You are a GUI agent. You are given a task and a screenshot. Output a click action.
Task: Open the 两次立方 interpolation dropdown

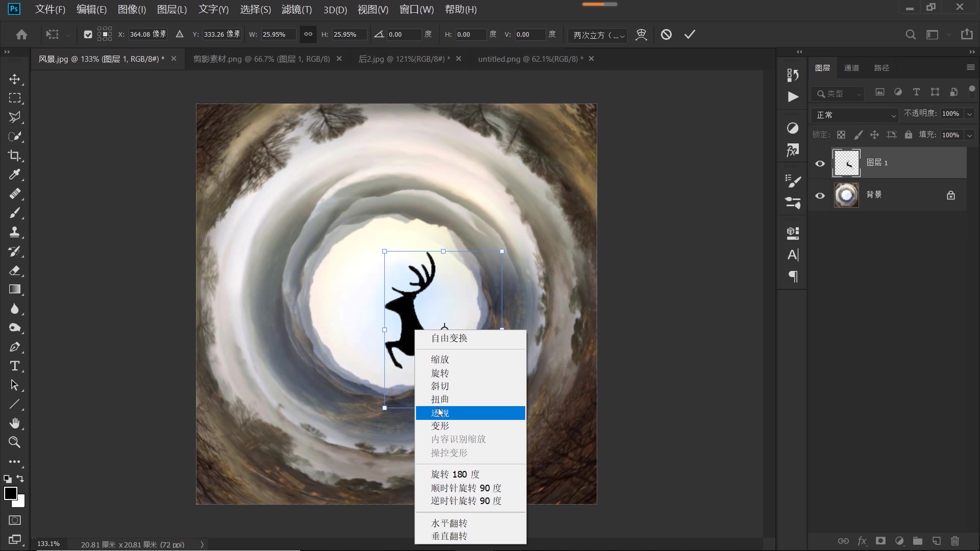[598, 35]
